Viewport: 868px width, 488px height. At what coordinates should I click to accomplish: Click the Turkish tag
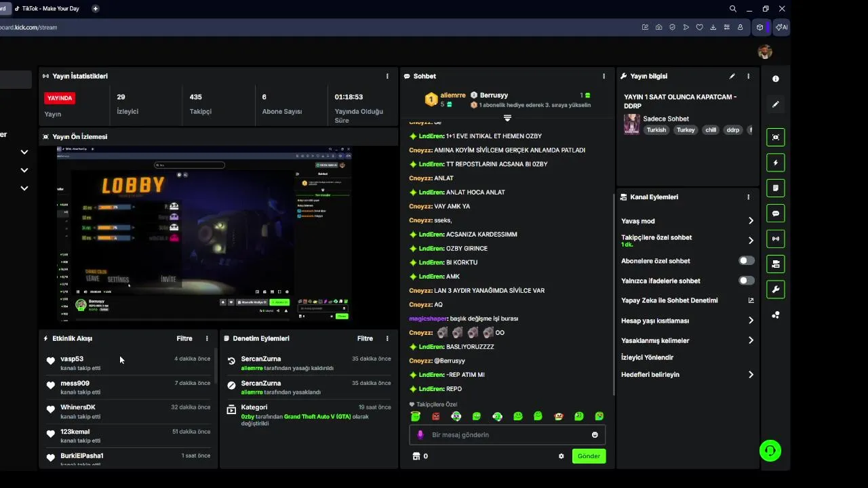[656, 129]
